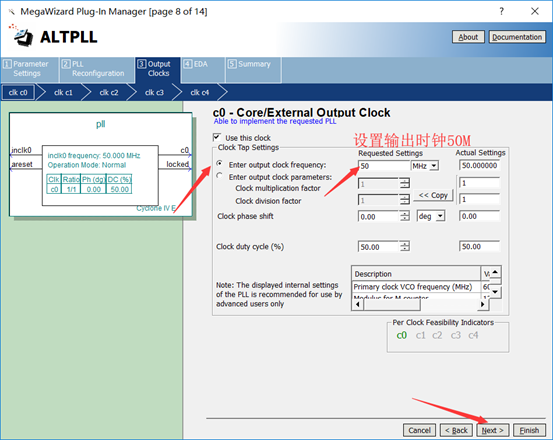Click the requested output frequency field
Viewport: 553px width, 440px height.
384,166
